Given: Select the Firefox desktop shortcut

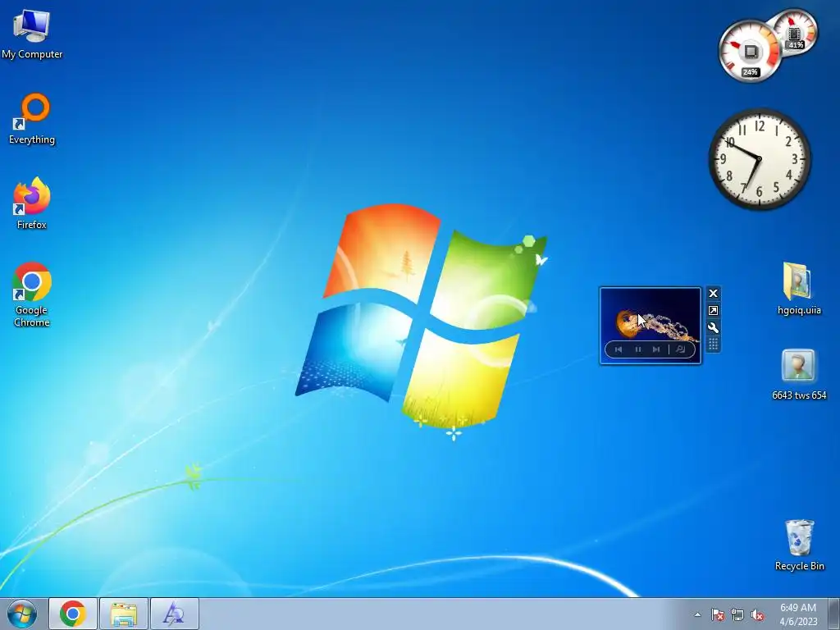Looking at the screenshot, I should tap(32, 203).
